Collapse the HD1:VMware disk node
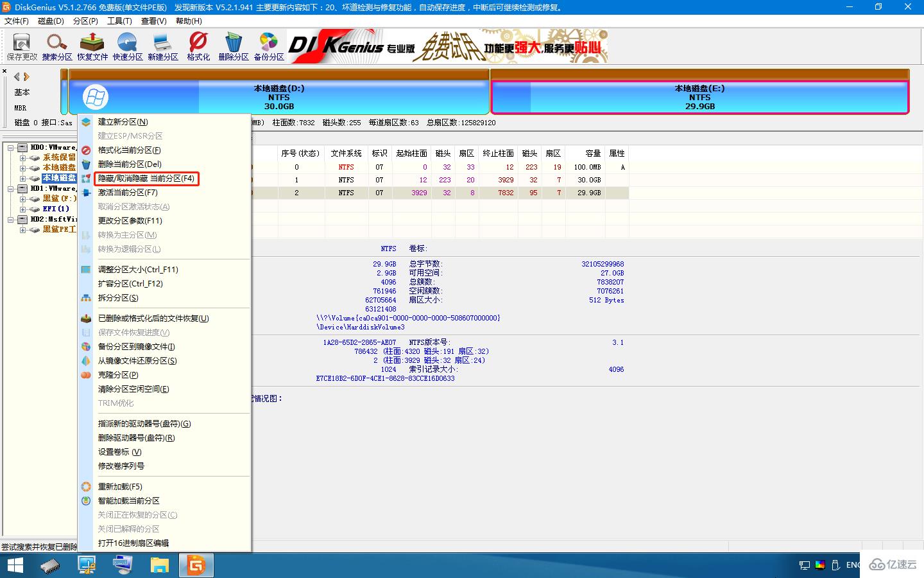Screen dimensions: 924x578 pos(12,189)
